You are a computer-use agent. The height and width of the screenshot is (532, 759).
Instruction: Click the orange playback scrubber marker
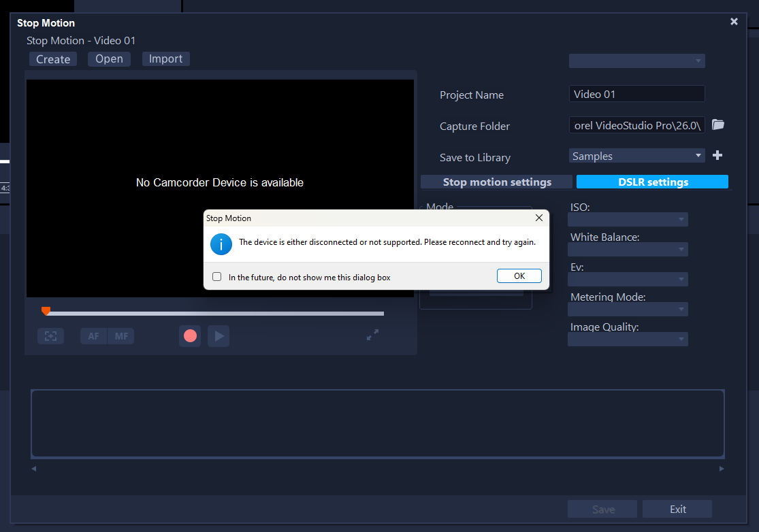pyautogui.click(x=46, y=310)
